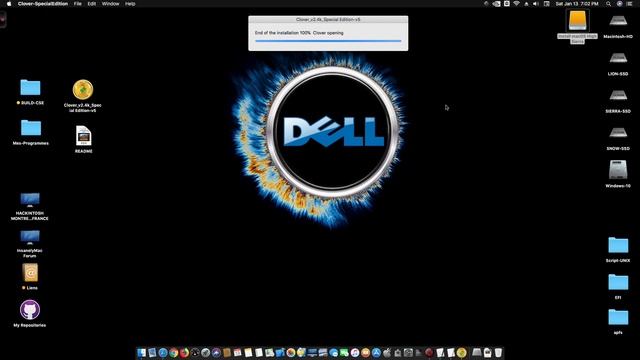Open the App Store from the dock

pos(376,353)
